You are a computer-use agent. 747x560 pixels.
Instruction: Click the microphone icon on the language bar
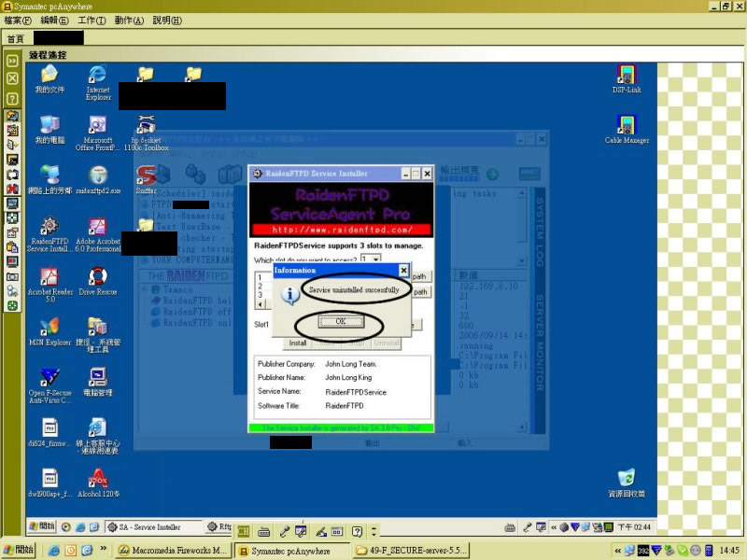point(285,531)
